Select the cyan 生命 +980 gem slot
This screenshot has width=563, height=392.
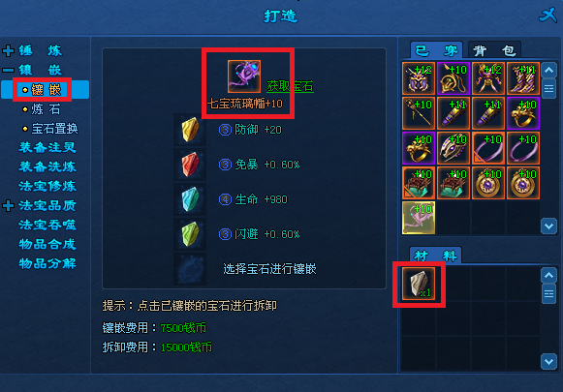190,199
